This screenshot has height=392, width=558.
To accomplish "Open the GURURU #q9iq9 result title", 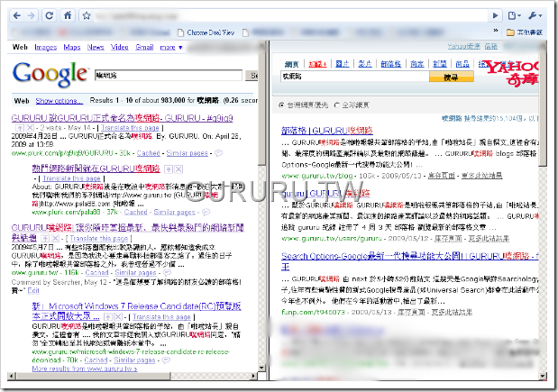I will click(x=122, y=118).
